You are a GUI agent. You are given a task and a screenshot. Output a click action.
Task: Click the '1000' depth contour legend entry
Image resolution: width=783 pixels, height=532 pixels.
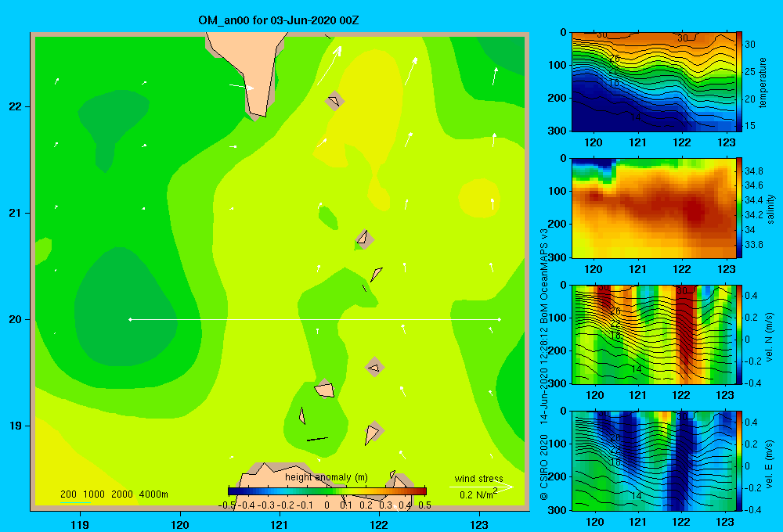[x=93, y=494]
